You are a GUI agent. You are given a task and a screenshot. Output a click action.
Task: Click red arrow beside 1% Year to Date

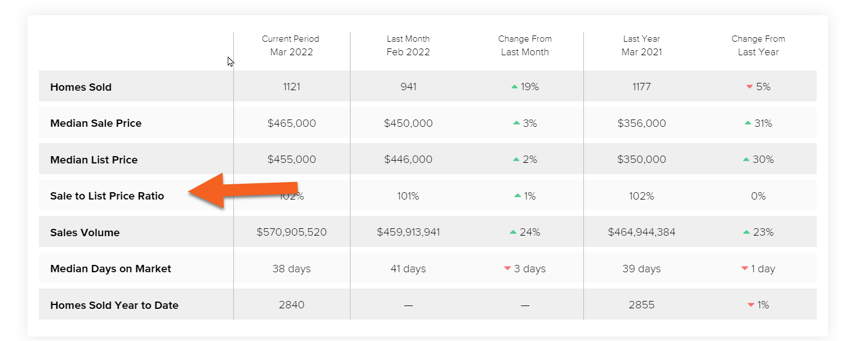click(750, 305)
